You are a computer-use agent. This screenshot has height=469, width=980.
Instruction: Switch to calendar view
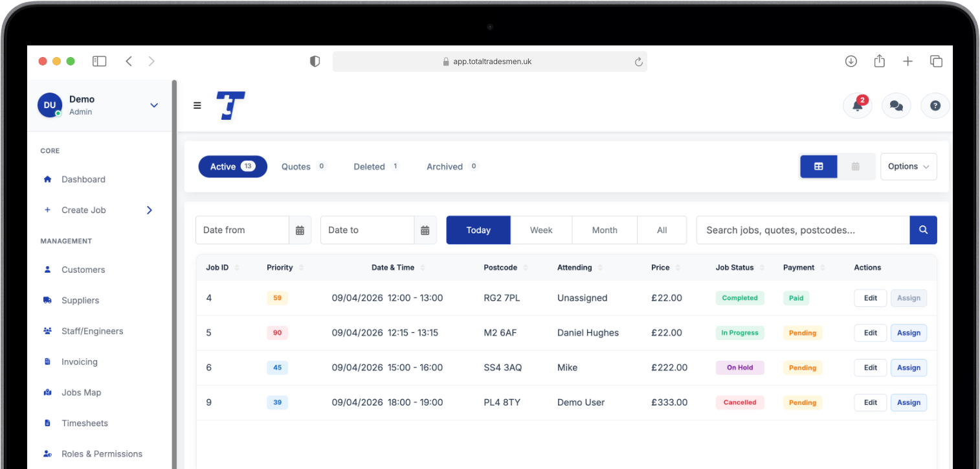tap(855, 166)
